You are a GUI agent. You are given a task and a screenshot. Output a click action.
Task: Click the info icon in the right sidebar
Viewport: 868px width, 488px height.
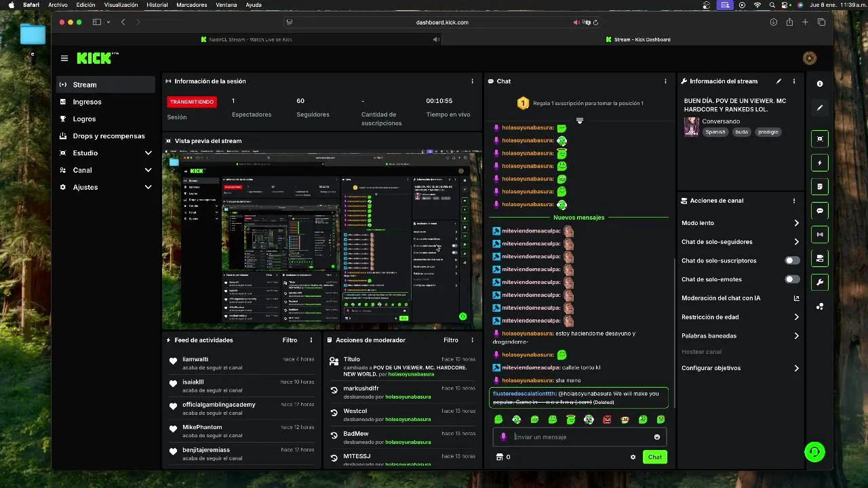coord(820,84)
